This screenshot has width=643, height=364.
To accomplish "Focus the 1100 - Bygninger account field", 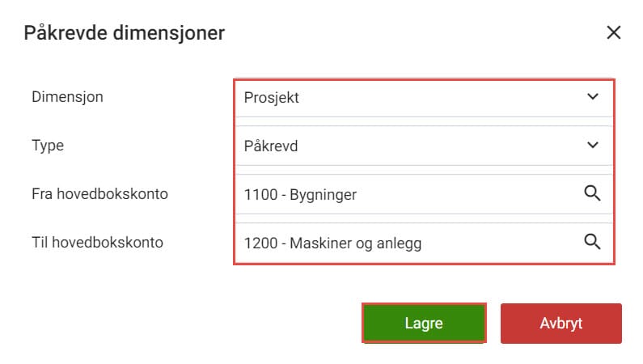I will (x=424, y=194).
